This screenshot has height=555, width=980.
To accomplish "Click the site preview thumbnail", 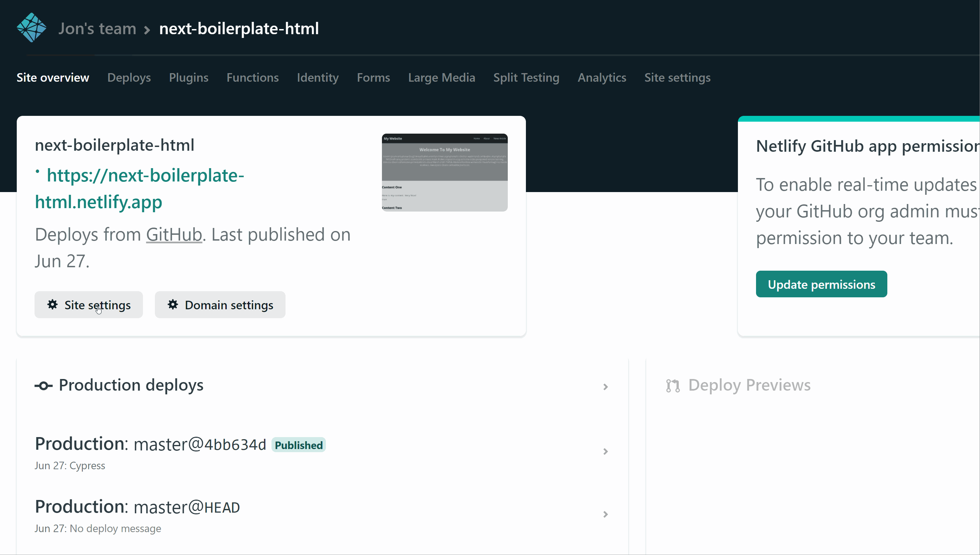I will click(x=444, y=172).
